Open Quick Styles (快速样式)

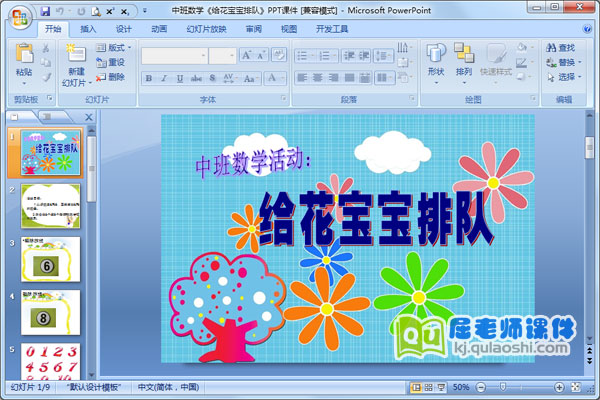click(x=496, y=64)
